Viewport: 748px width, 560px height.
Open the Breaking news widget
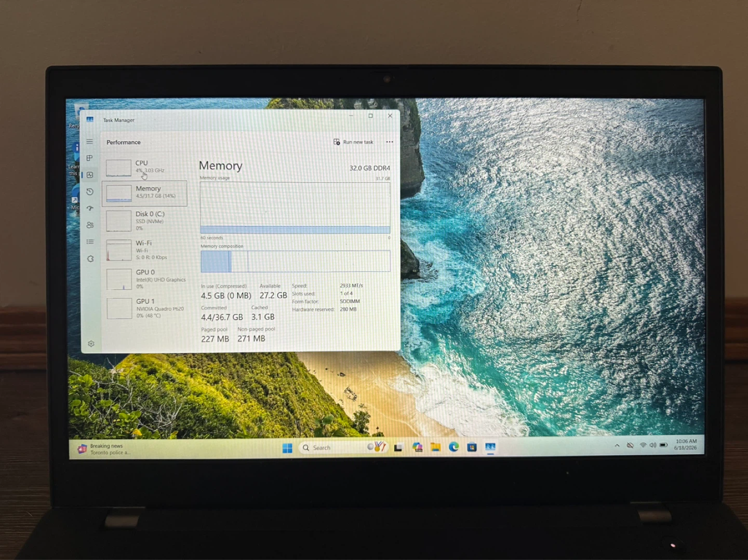104,449
